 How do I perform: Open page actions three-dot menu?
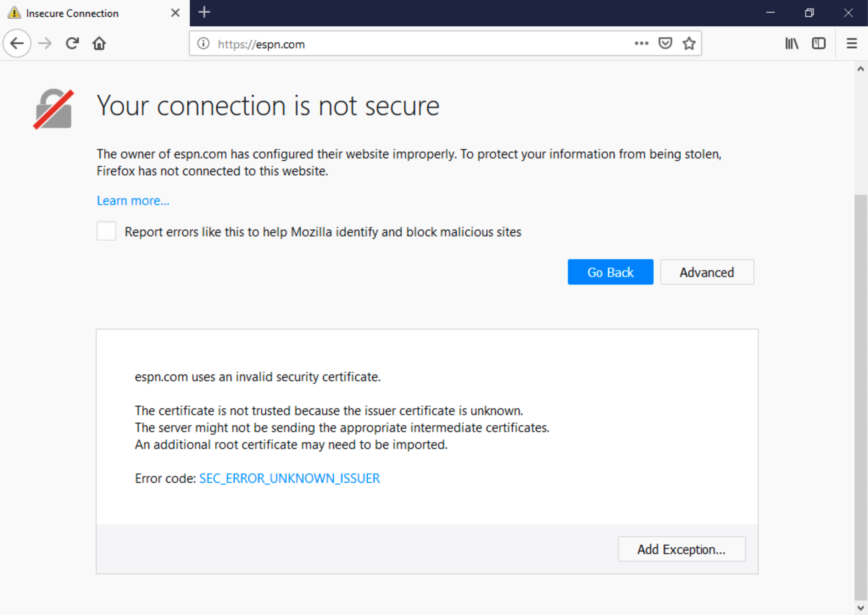coord(641,43)
